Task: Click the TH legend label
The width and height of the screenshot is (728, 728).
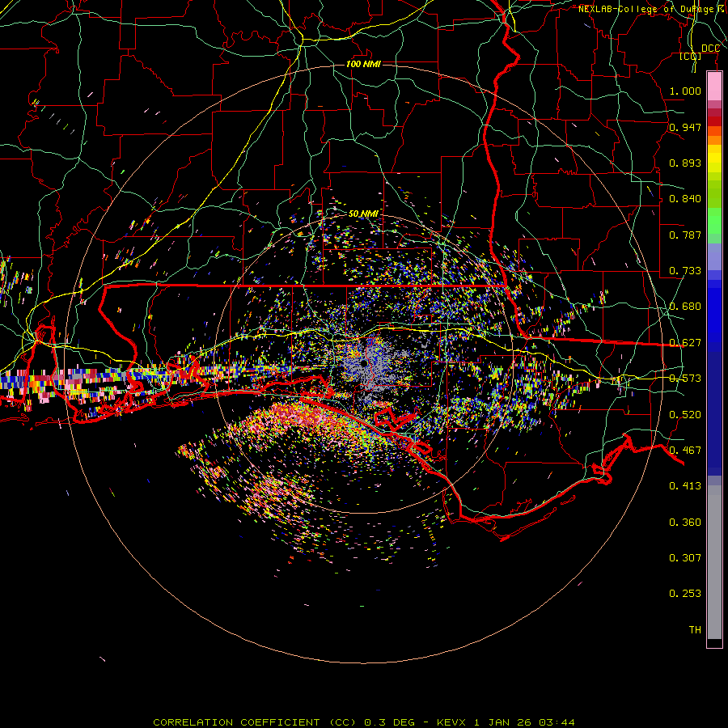Action: (x=695, y=630)
